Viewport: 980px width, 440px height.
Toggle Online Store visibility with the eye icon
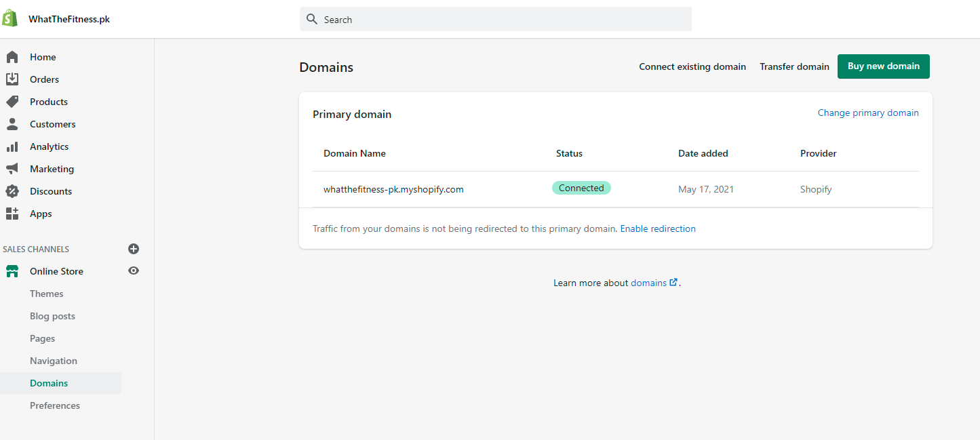pyautogui.click(x=134, y=271)
